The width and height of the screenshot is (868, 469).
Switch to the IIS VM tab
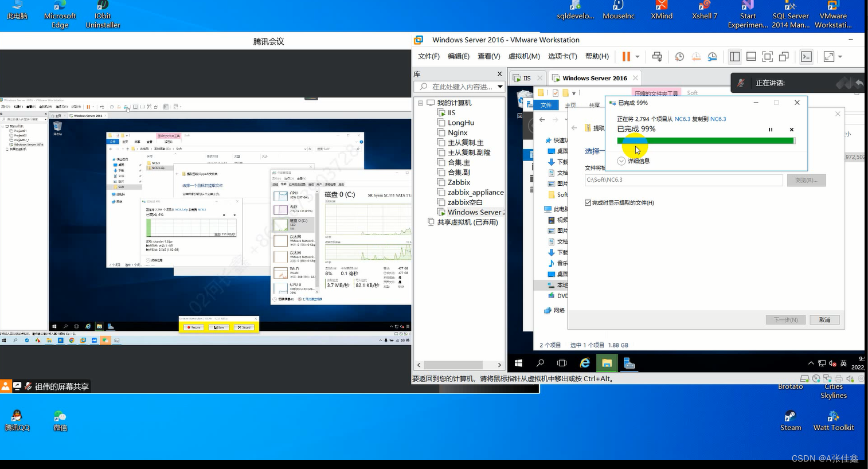526,78
